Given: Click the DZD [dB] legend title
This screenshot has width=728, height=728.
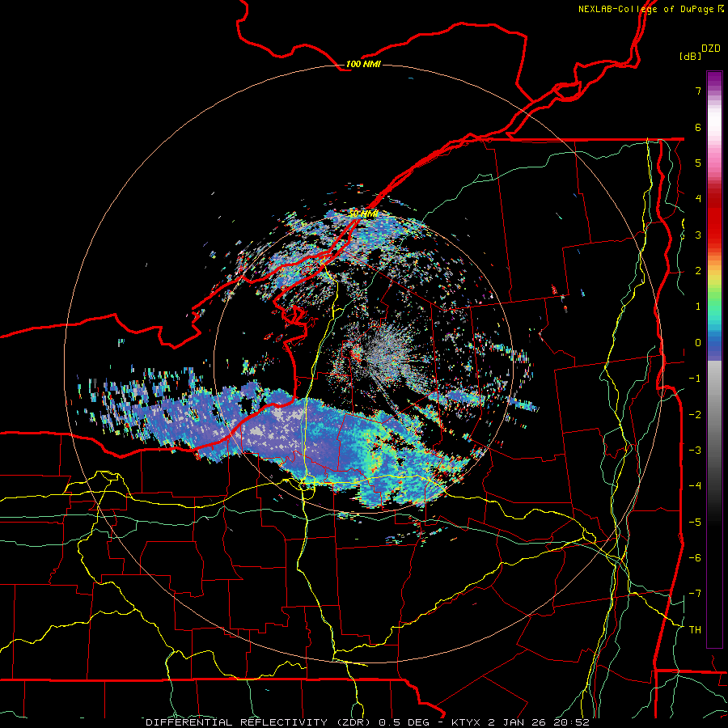Looking at the screenshot, I should tap(700, 52).
